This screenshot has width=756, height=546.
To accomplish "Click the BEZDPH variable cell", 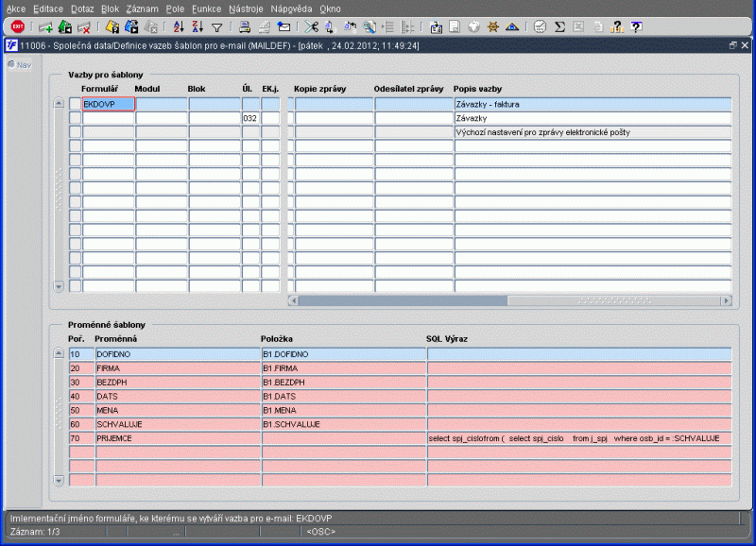I will point(178,383).
